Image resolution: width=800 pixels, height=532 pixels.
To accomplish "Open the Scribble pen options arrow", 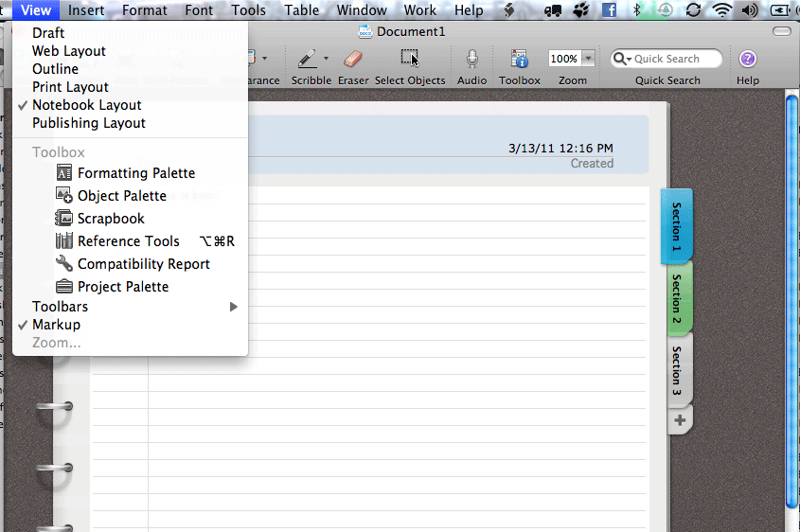I will coord(328,59).
